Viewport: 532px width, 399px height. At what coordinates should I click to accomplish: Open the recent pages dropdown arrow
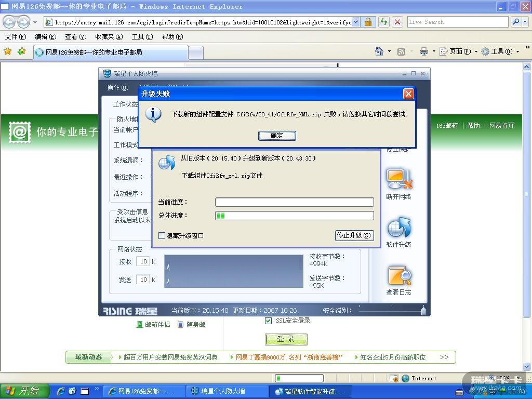pos(35,22)
